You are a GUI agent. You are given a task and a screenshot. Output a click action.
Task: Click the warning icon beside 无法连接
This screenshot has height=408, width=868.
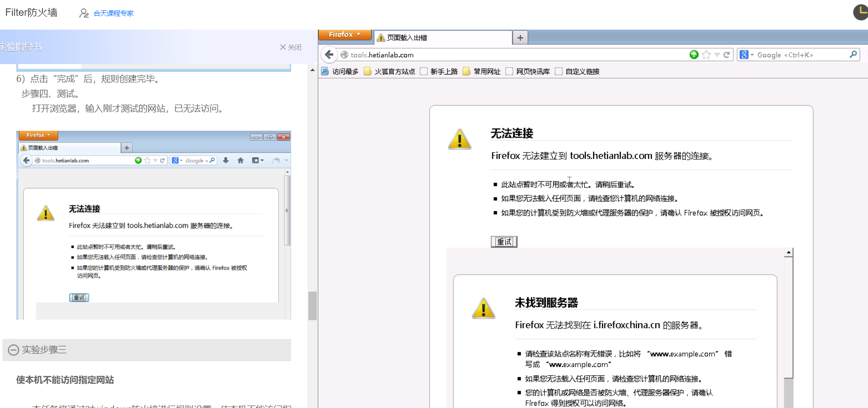click(x=460, y=139)
